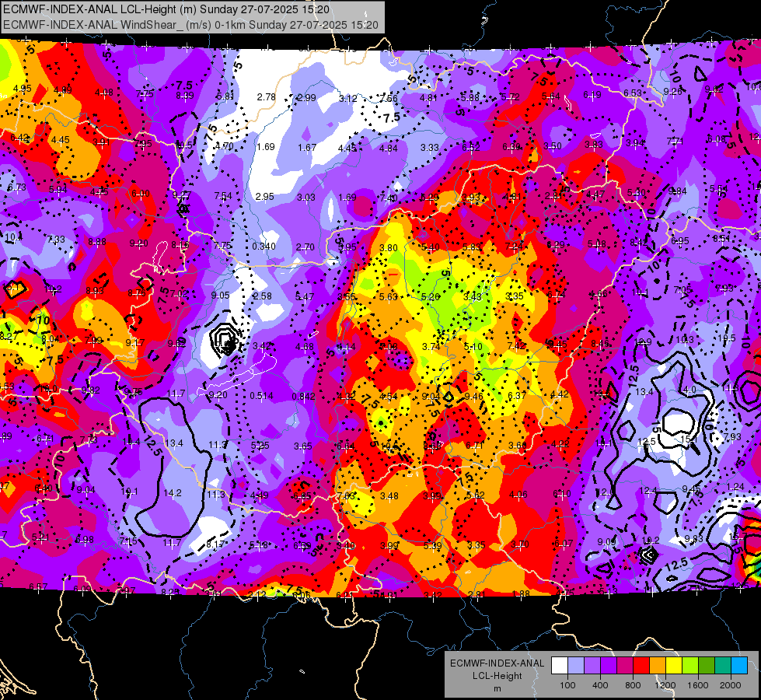The height and width of the screenshot is (700, 761).
Task: Click the legend tick label 1200
Action: (665, 685)
